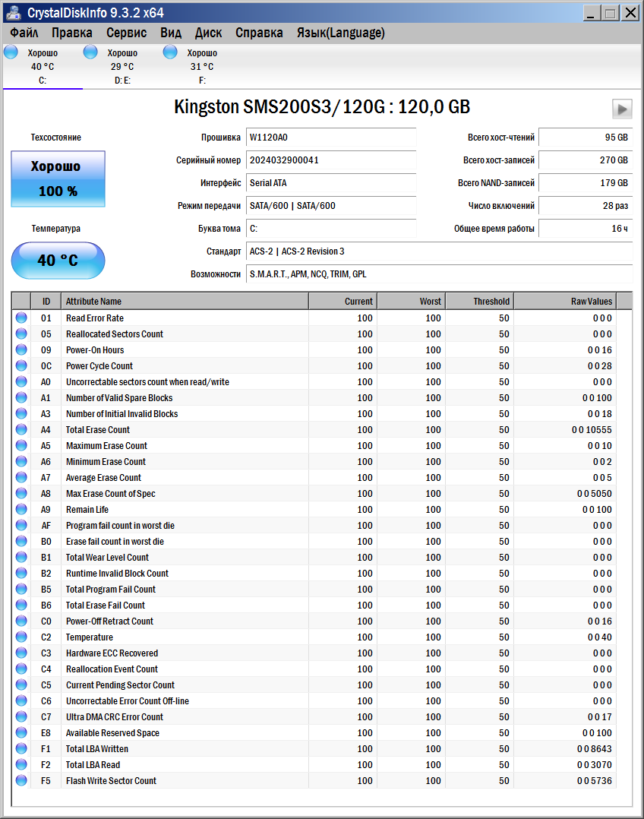The height and width of the screenshot is (819, 644).
Task: Click status orb for Ultra DMA CRC Error Count
Action: pyautogui.click(x=21, y=716)
